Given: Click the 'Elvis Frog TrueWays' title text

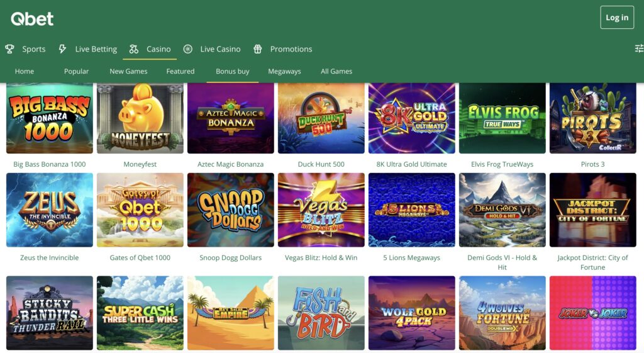Looking at the screenshot, I should (502, 164).
